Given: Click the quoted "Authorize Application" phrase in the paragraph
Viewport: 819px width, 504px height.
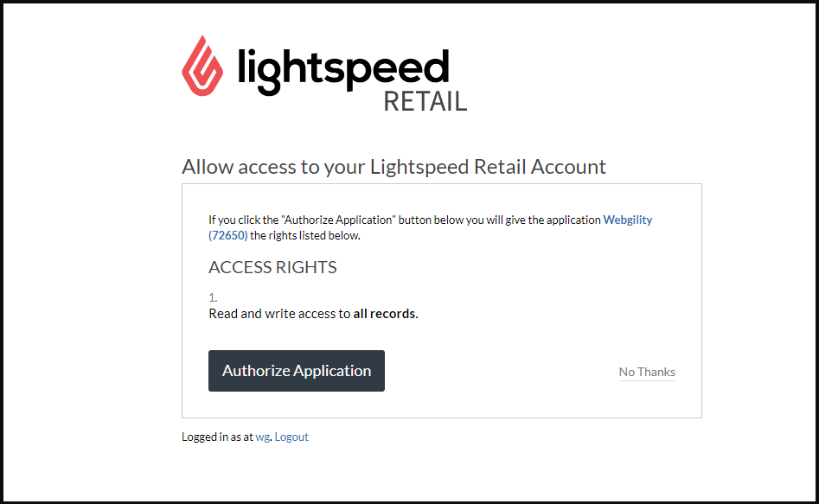Looking at the screenshot, I should pyautogui.click(x=338, y=220).
